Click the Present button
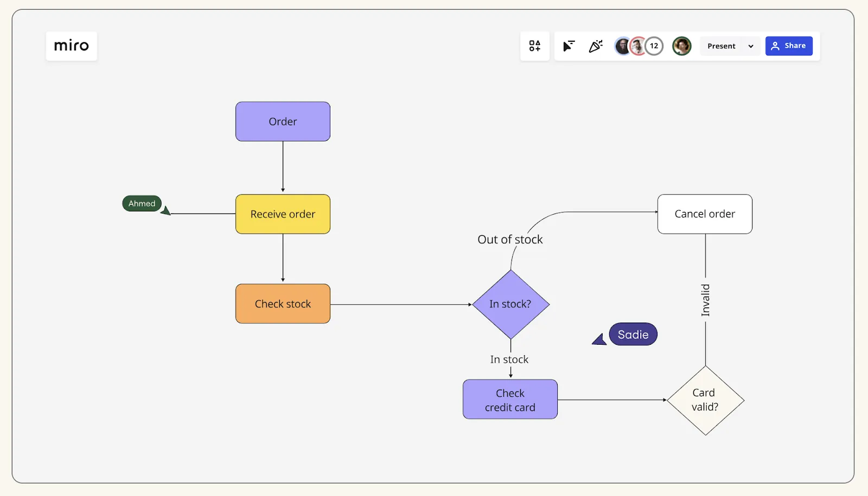The image size is (868, 496). point(722,46)
